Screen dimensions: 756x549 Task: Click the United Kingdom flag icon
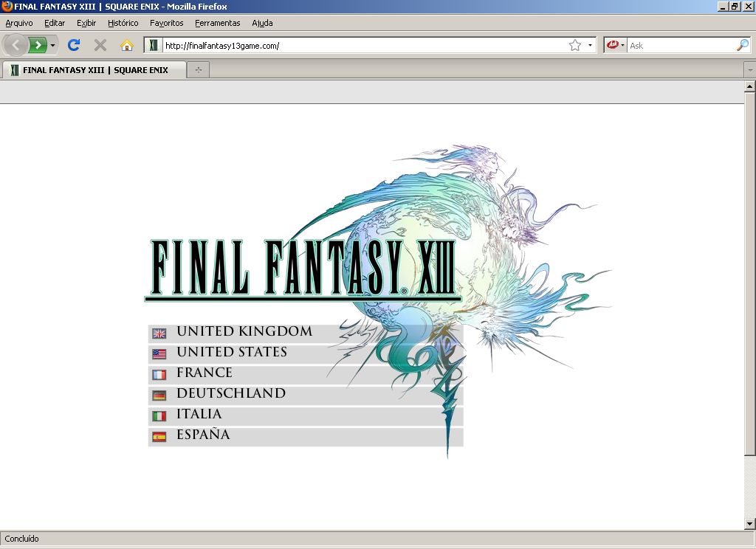159,334
